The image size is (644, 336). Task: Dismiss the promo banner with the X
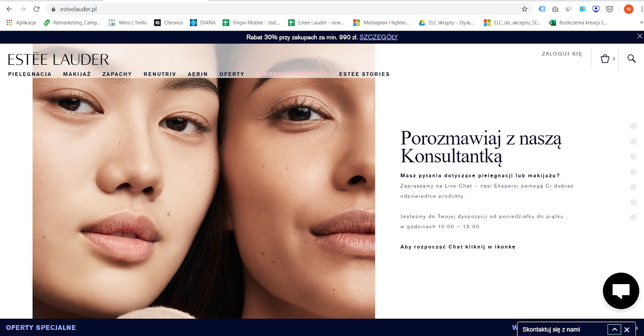(640, 36)
